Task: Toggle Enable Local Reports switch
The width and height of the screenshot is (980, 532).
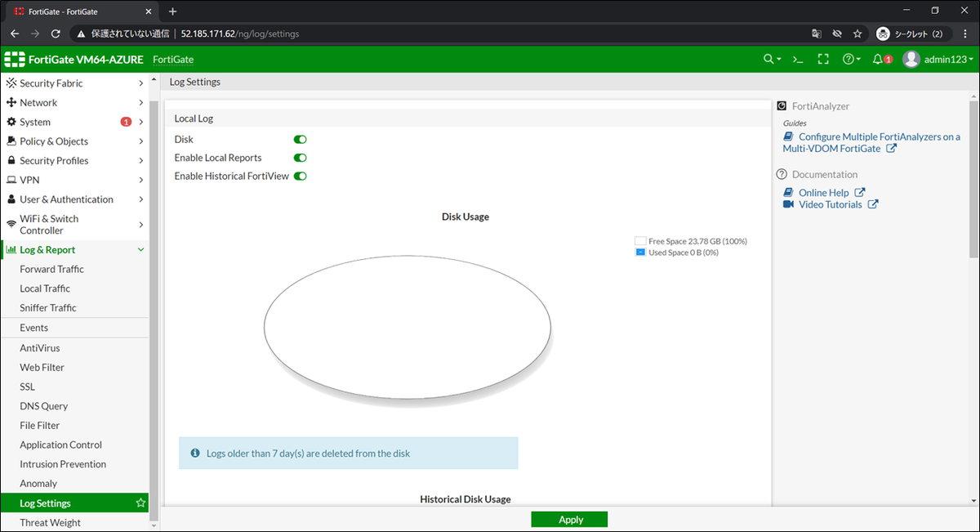Action: click(300, 158)
